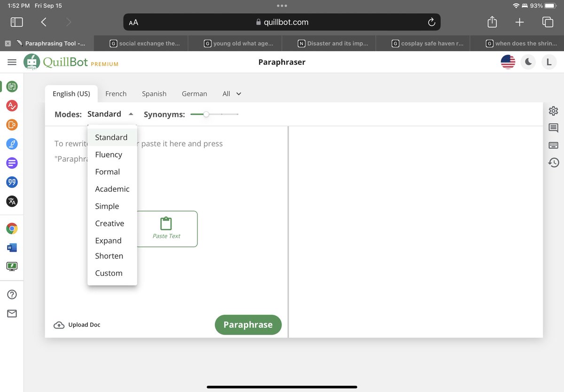
Task: Select Expand mode in list
Action: point(112,241)
